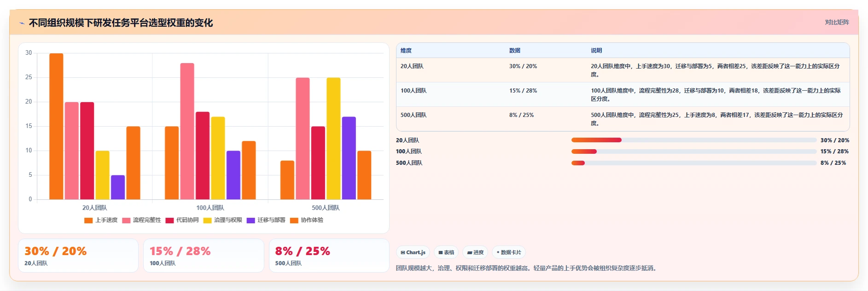868x291 pixels.
Task: Click the yellow bar of value 17 in 100人团队
Action: (218, 158)
